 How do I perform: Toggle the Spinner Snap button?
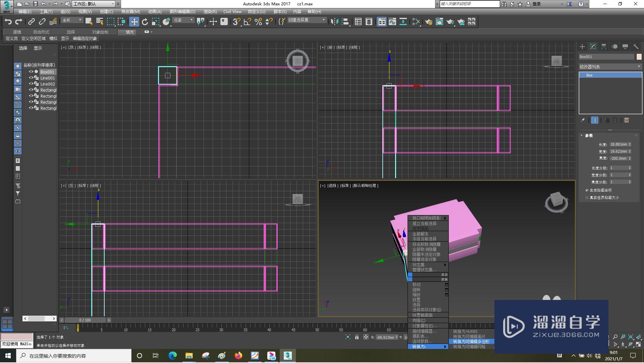click(x=269, y=22)
